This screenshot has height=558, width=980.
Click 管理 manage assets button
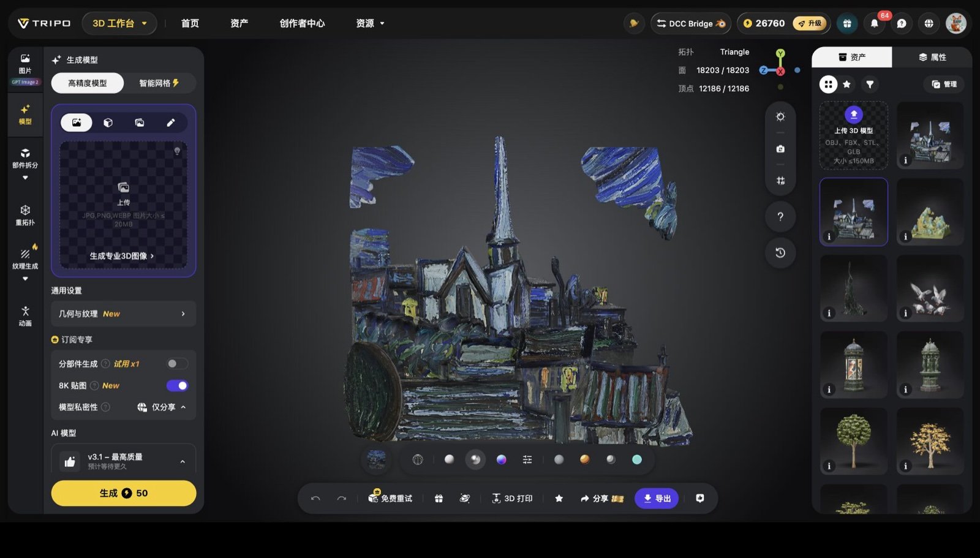(944, 85)
